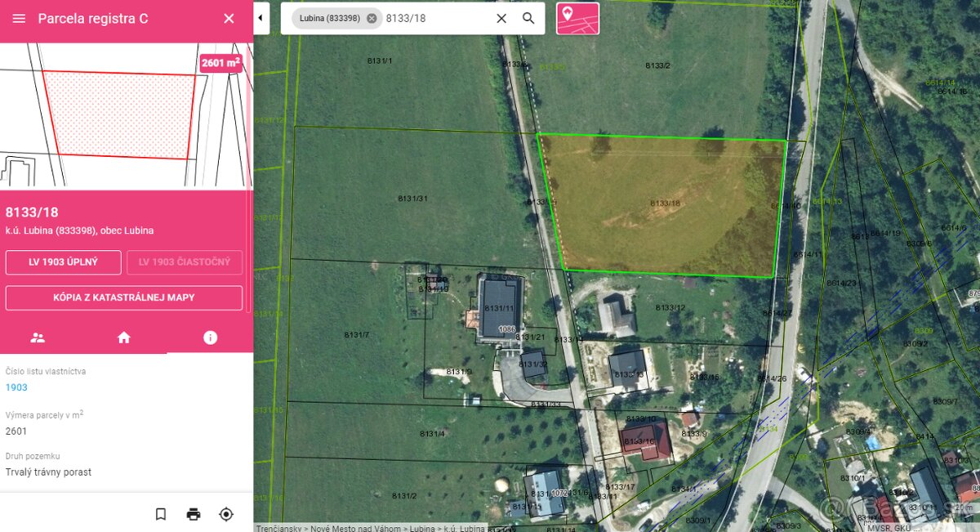Locate parcel on map with target icon

pyautogui.click(x=226, y=514)
